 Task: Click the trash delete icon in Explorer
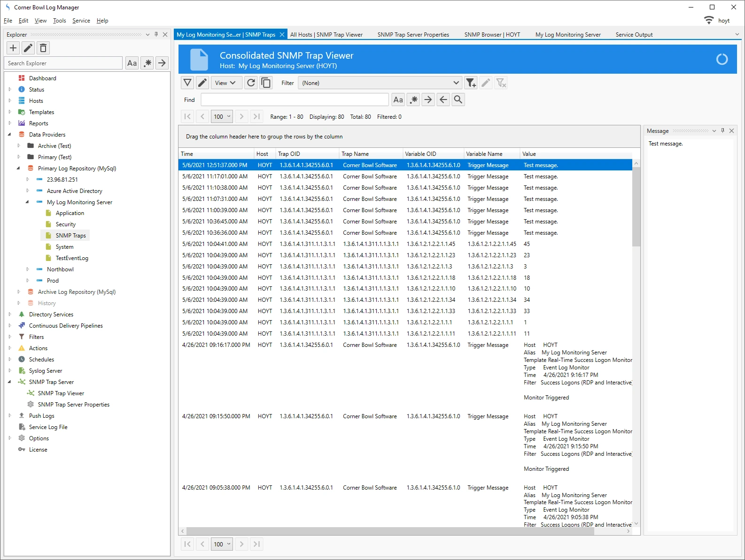pyautogui.click(x=43, y=48)
